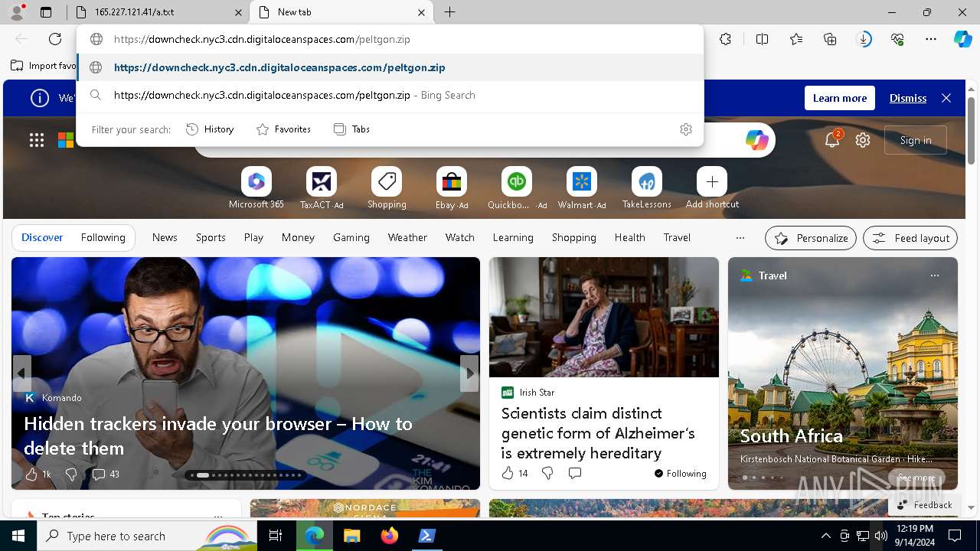This screenshot has height=551, width=980.
Task: Click the Copilot icon in search box
Action: tap(756, 140)
